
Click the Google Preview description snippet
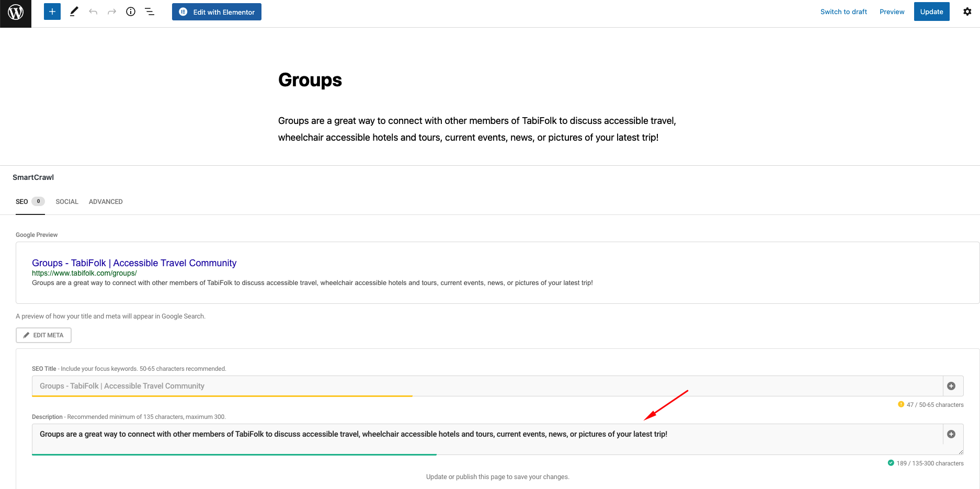click(312, 283)
